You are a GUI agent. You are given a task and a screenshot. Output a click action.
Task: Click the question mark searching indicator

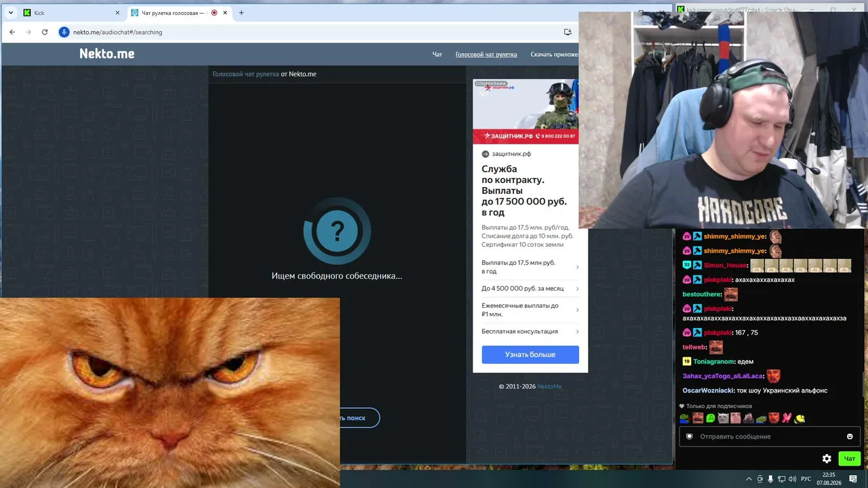337,231
